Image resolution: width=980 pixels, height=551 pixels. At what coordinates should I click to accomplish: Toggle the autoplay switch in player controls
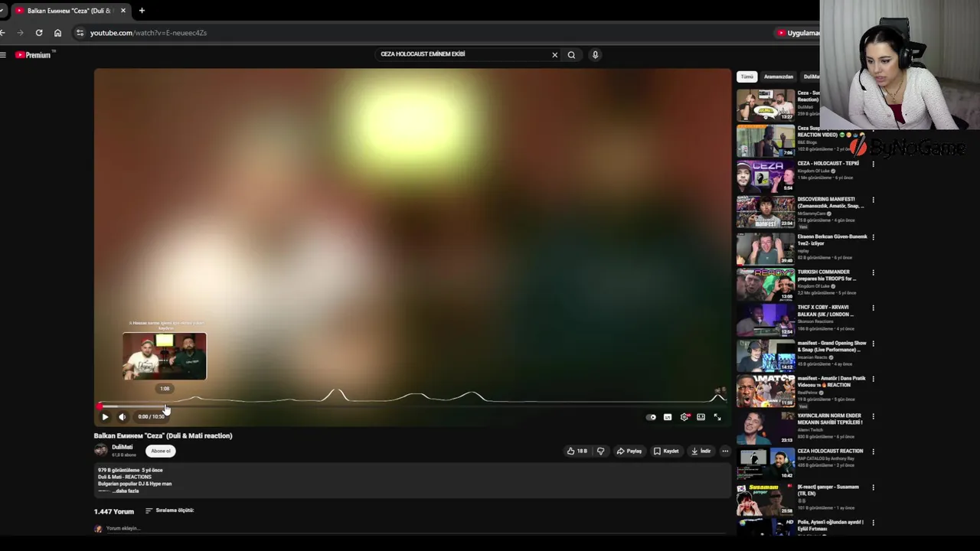click(651, 417)
